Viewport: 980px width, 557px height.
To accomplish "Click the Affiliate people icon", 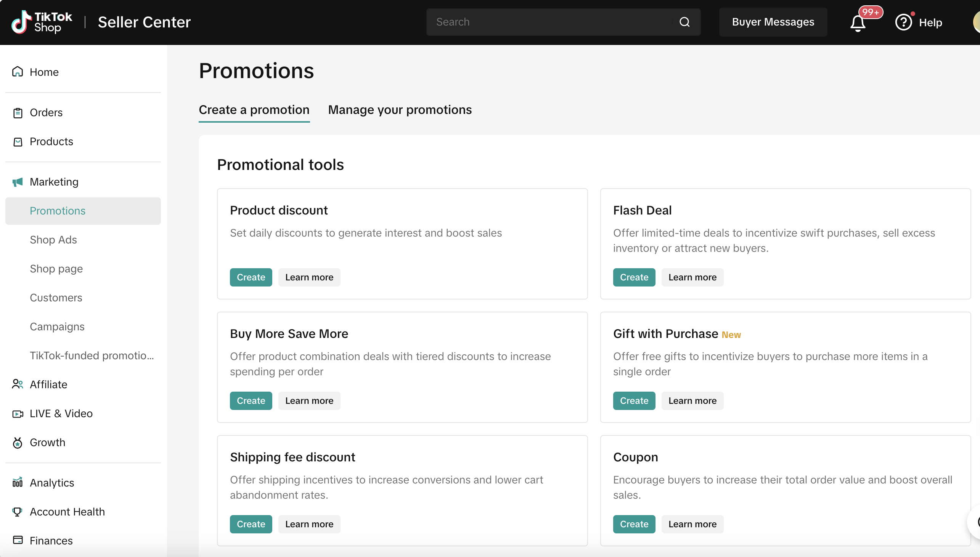I will pos(18,384).
